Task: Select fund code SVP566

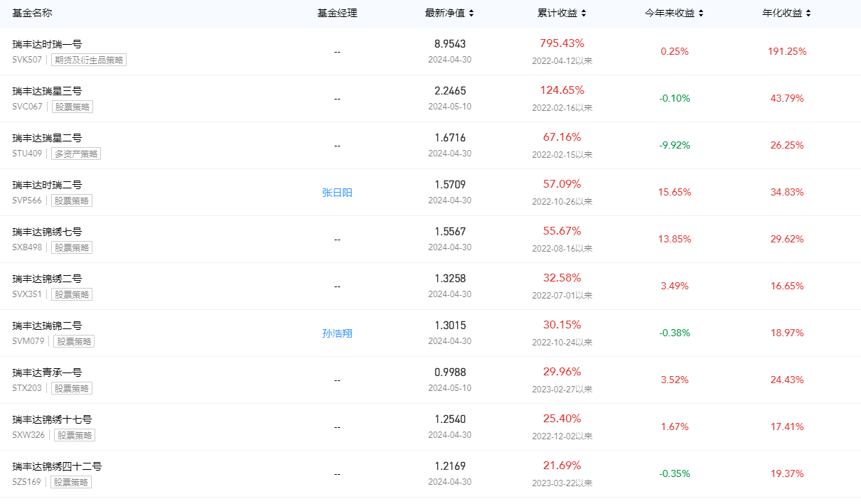Action: (x=27, y=200)
